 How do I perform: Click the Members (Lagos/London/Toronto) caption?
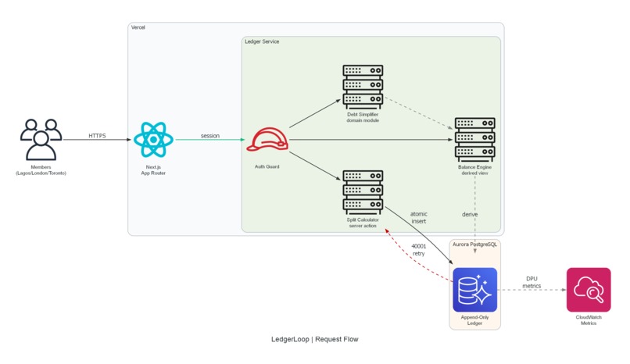tap(41, 170)
